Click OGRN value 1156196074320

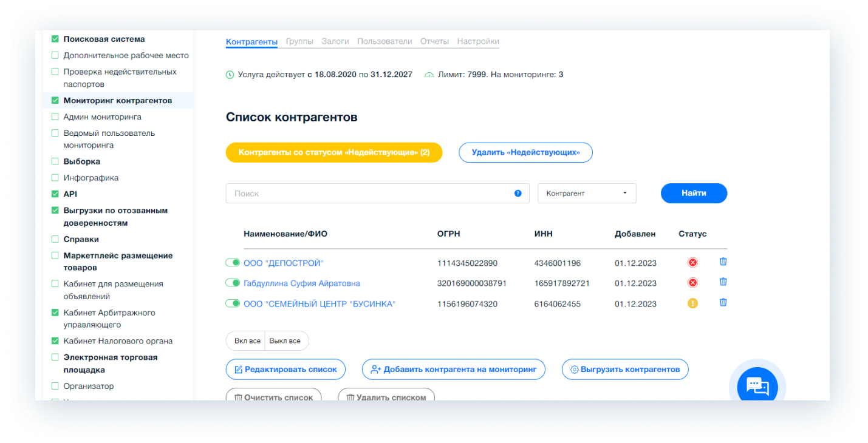467,303
